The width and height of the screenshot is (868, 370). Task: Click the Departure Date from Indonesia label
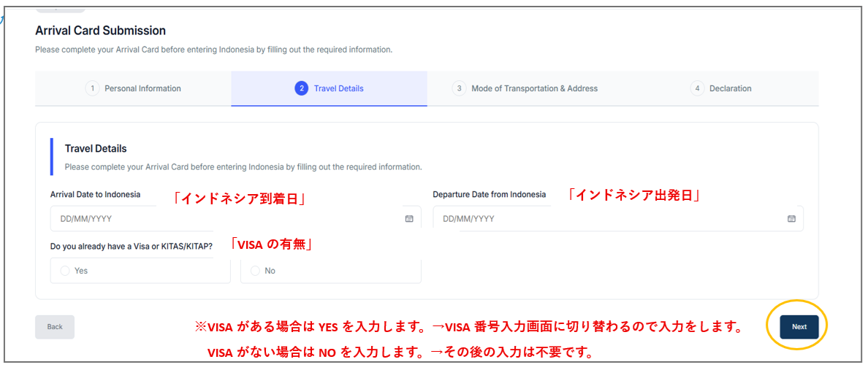pyautogui.click(x=490, y=194)
